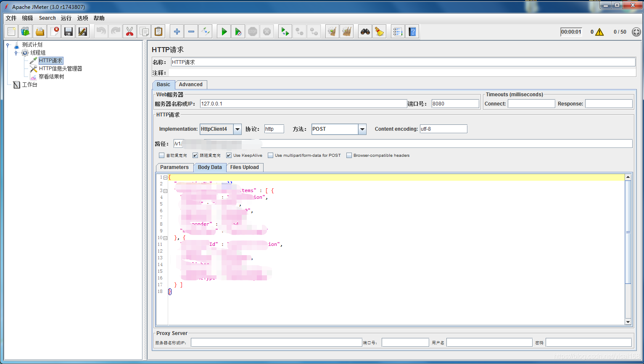Click the Shutdown test icon
This screenshot has height=364, width=644.
tap(267, 32)
